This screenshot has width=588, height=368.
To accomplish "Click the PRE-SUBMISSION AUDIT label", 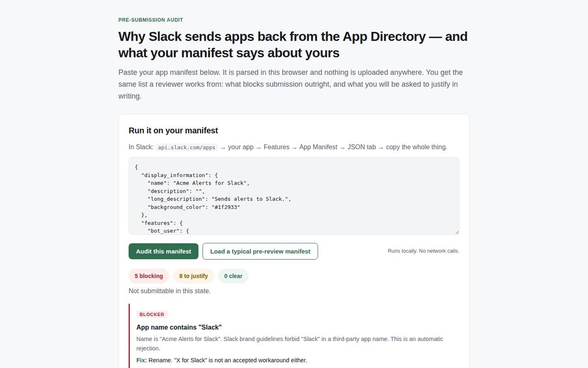I will pos(151,20).
